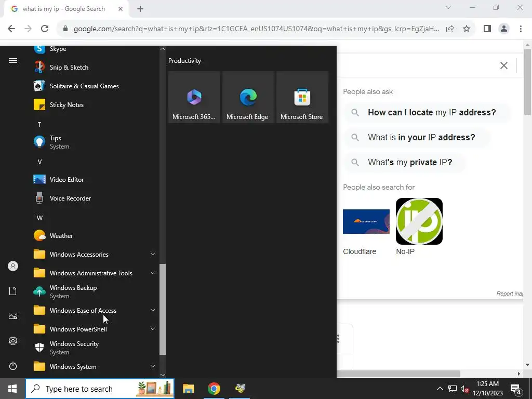Click the Productivity group header

tap(184, 61)
